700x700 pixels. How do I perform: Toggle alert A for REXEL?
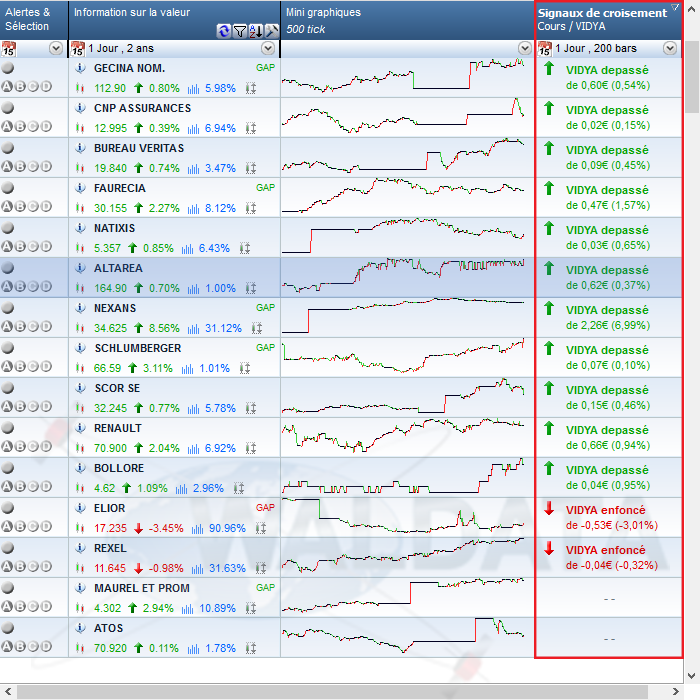pos(7,567)
